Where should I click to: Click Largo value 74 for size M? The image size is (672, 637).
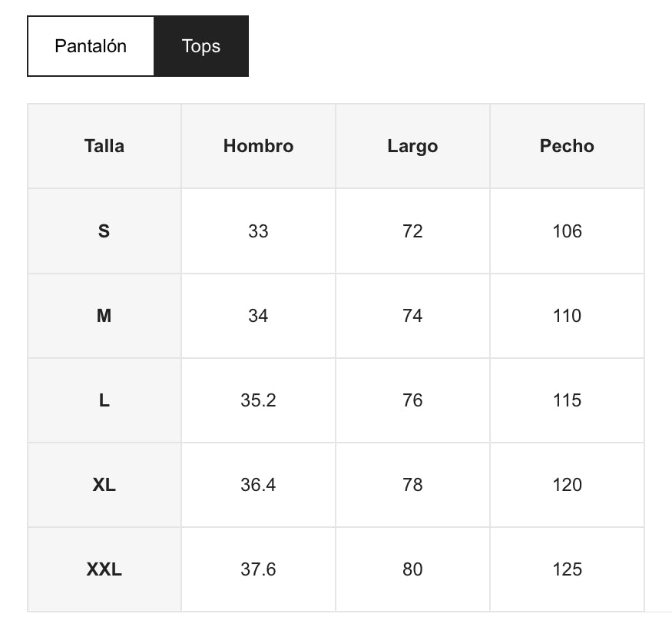(412, 316)
